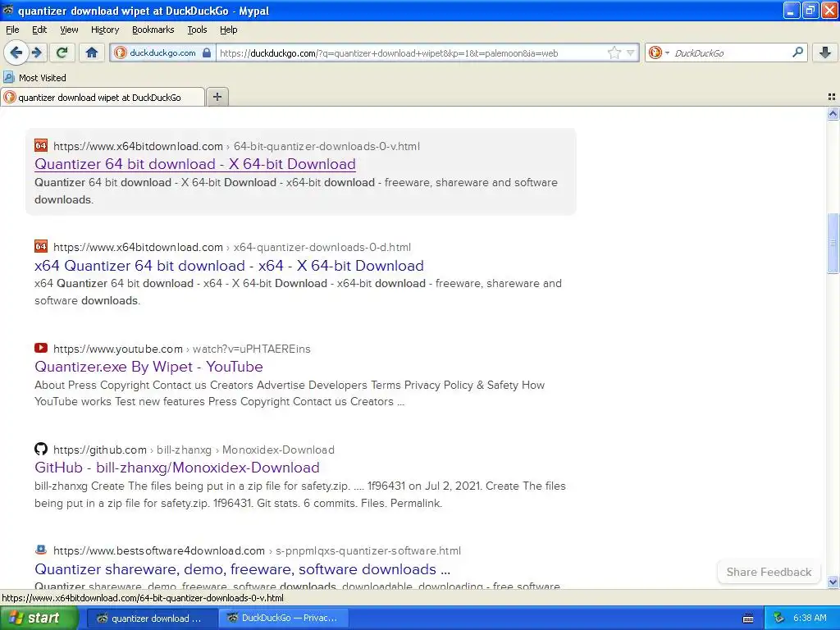Show the all-tabs list button
840x630 pixels.
(x=832, y=97)
